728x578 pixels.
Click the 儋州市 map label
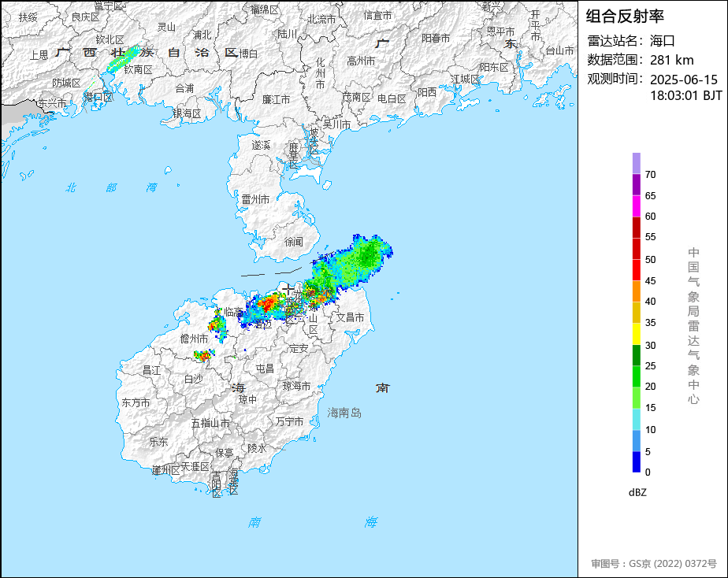pyautogui.click(x=194, y=339)
